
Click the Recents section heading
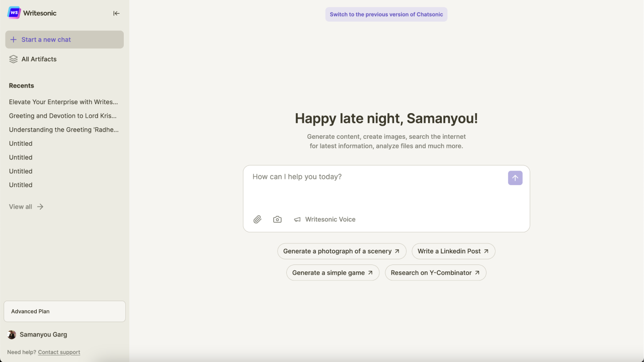pyautogui.click(x=22, y=85)
